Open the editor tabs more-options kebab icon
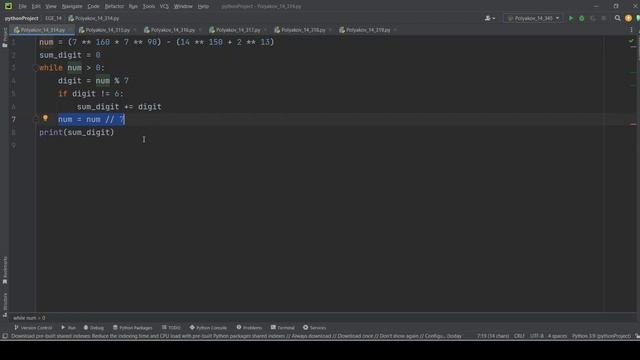This screenshot has height=360, width=640. [x=631, y=30]
